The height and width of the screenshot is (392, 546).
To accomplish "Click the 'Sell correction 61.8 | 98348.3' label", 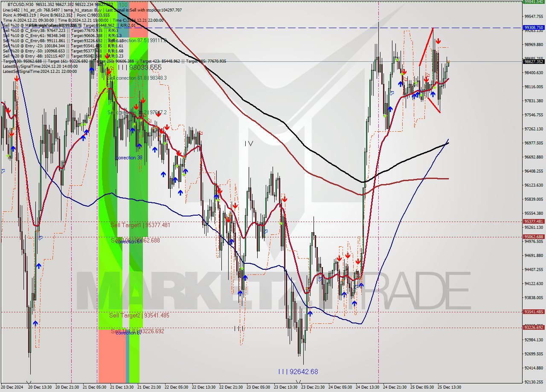I will coord(137,78).
